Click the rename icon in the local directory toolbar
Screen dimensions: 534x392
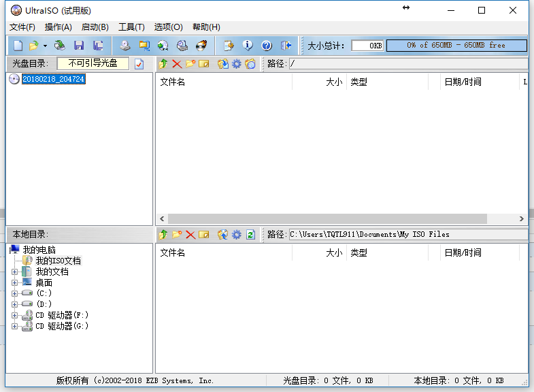point(204,234)
